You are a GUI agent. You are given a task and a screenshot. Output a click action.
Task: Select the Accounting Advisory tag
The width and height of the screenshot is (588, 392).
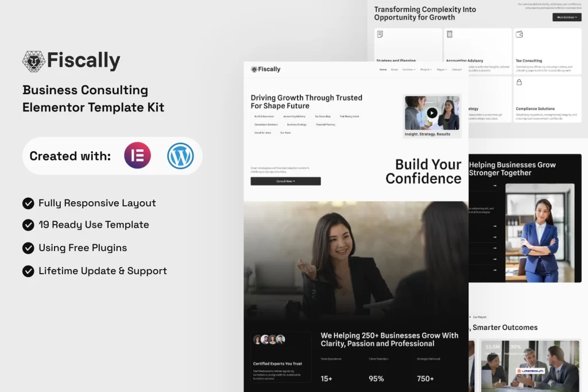295,117
